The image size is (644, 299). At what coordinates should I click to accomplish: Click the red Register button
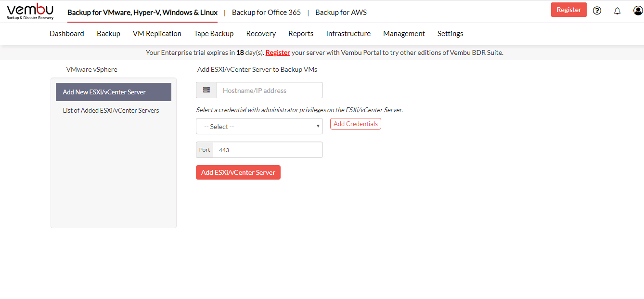[569, 10]
